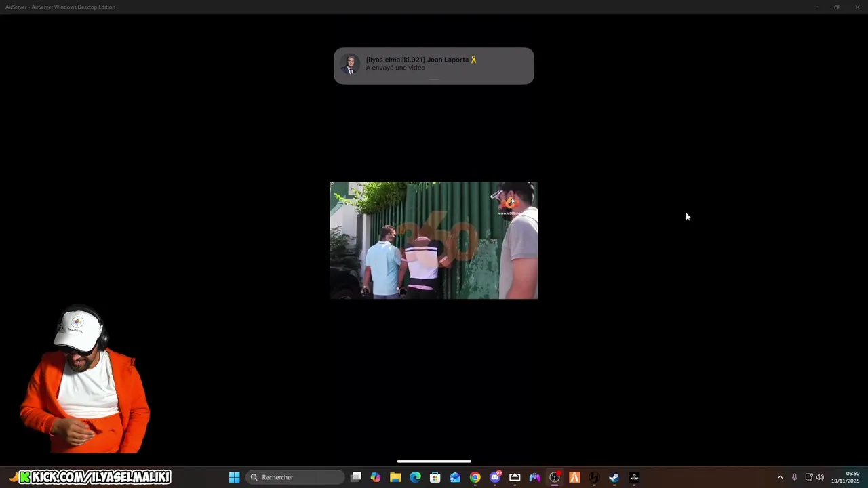Open the black square app after Steam

(634, 477)
